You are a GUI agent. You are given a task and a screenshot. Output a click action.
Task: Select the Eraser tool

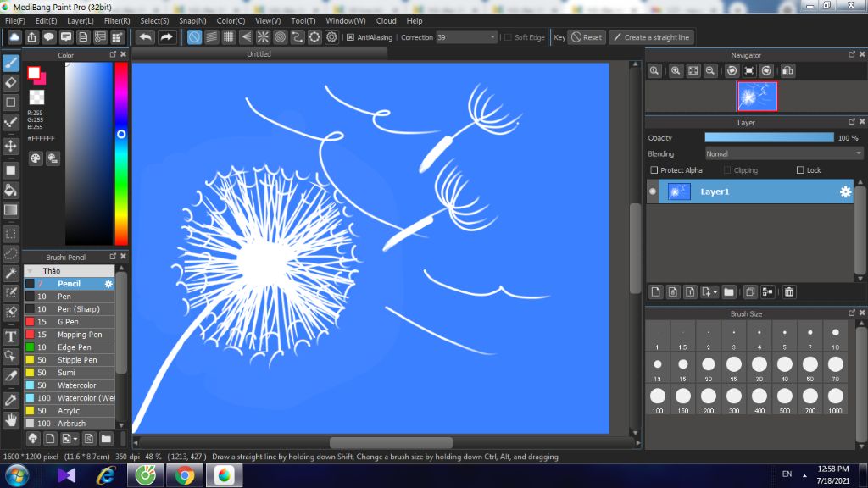[x=10, y=82]
